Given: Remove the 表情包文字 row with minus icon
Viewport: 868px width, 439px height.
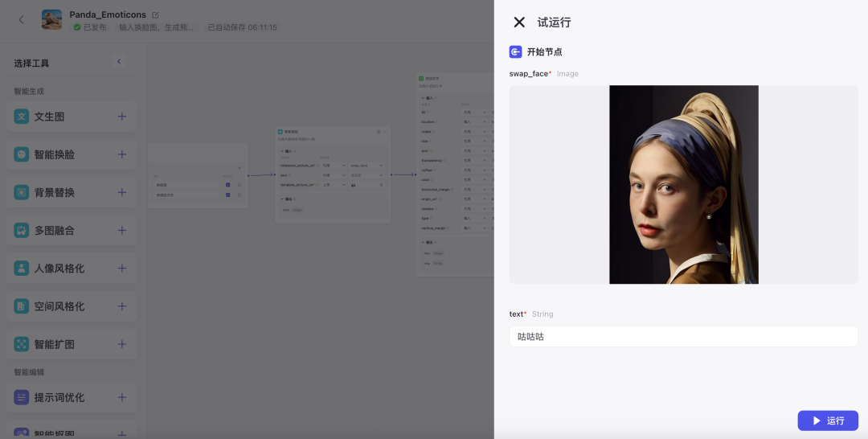Looking at the screenshot, I should pos(240,195).
